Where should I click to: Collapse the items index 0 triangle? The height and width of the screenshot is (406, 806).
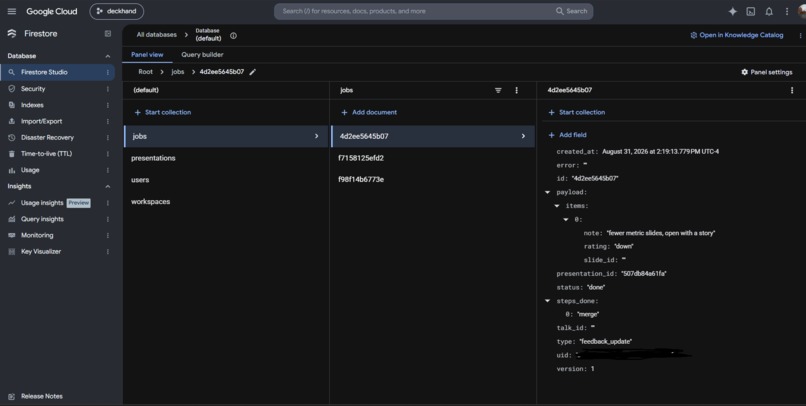click(x=566, y=219)
